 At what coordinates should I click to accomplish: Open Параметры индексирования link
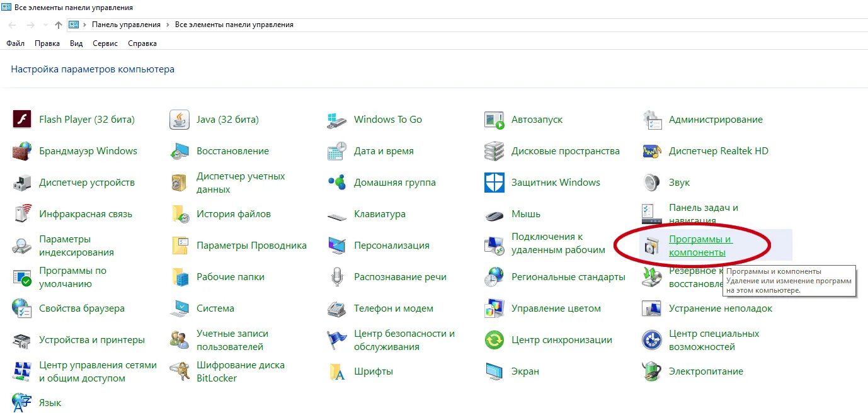[x=76, y=246]
